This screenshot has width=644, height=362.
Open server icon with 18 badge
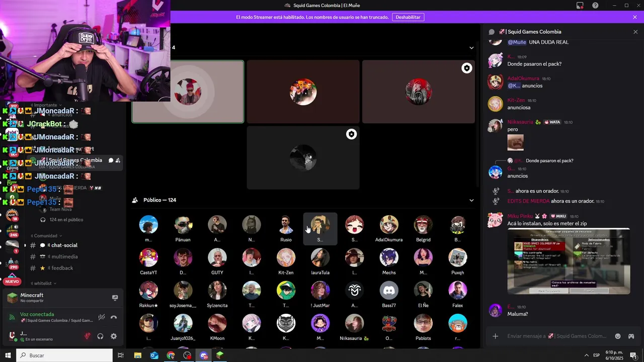point(12,216)
